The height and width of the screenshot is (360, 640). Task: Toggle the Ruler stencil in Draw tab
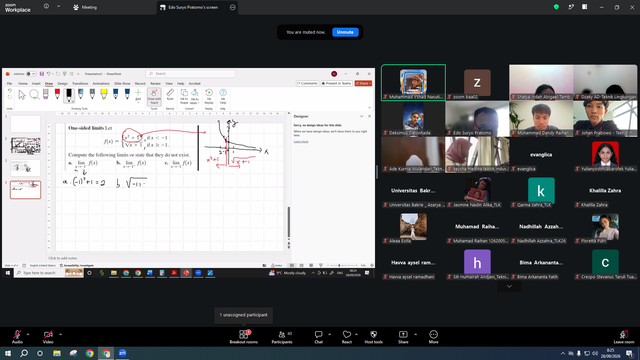(170, 95)
